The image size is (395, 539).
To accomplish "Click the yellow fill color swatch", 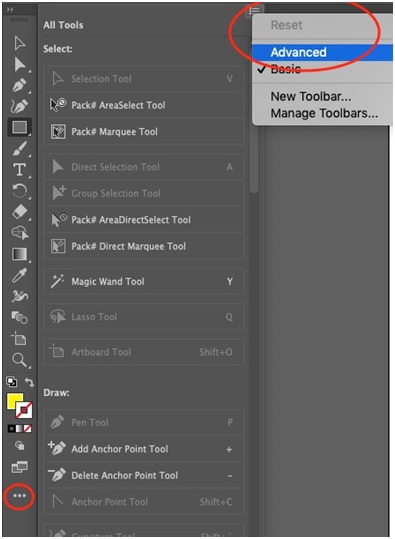I will (x=13, y=400).
